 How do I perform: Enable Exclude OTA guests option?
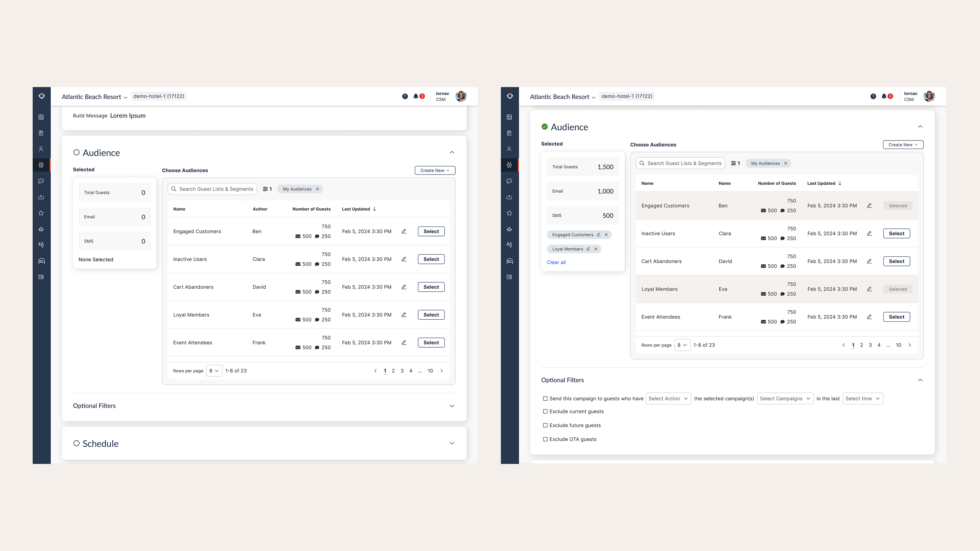(545, 439)
